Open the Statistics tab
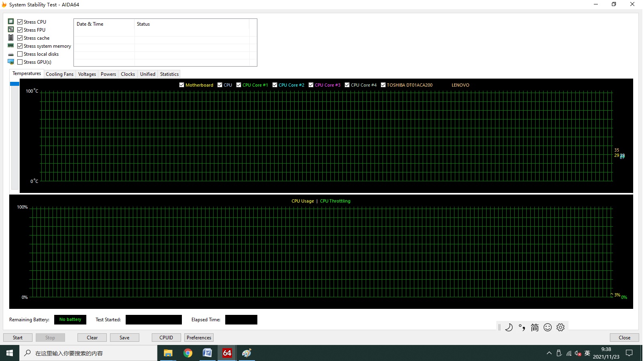 (x=169, y=74)
